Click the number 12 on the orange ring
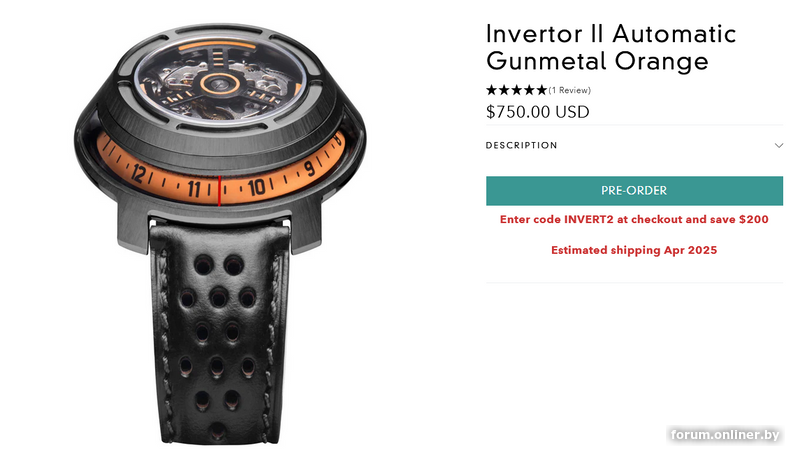800x456 pixels. 138,173
